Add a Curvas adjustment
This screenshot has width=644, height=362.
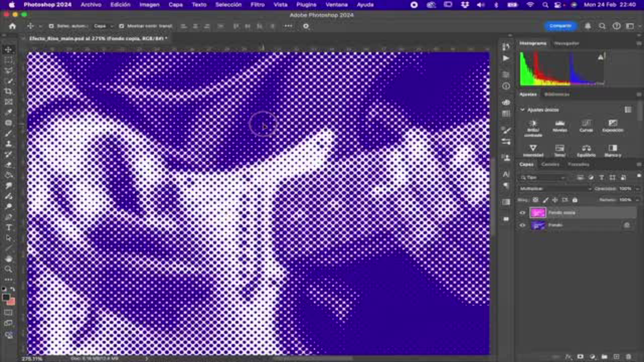(586, 124)
